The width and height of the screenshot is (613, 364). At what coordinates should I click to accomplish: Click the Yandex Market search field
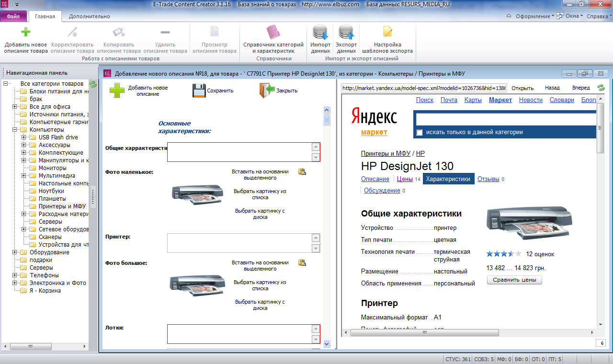coord(506,119)
